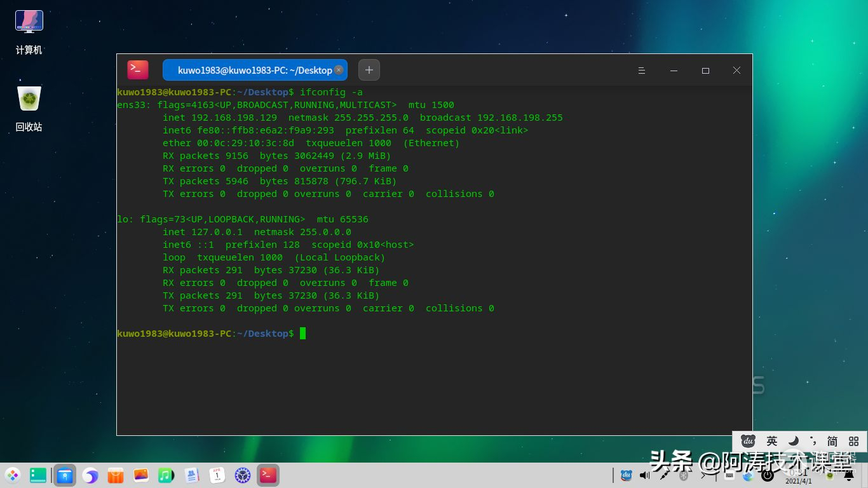Add a new terminal tab

(369, 70)
